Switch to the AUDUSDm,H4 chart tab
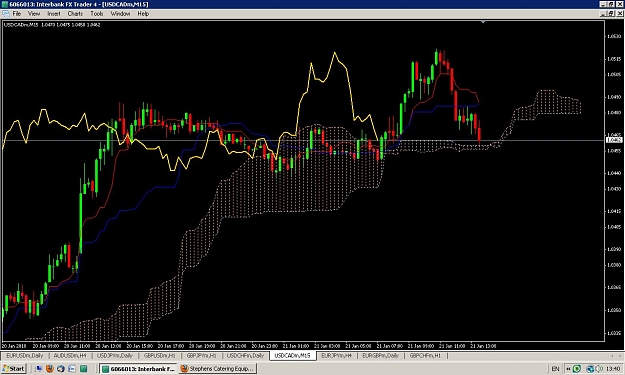Screen dimensions: 625x375 [x=70, y=355]
